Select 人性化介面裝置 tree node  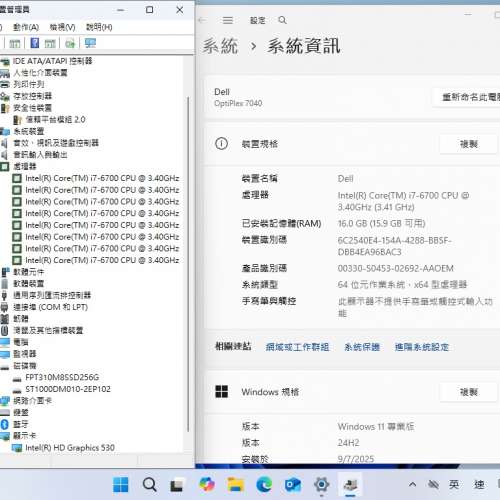pos(40,73)
